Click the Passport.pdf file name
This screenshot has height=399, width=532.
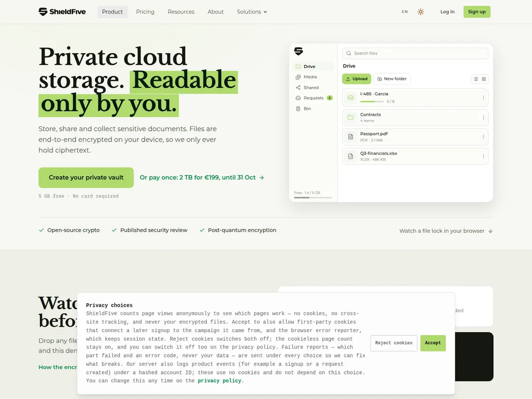coord(374,134)
